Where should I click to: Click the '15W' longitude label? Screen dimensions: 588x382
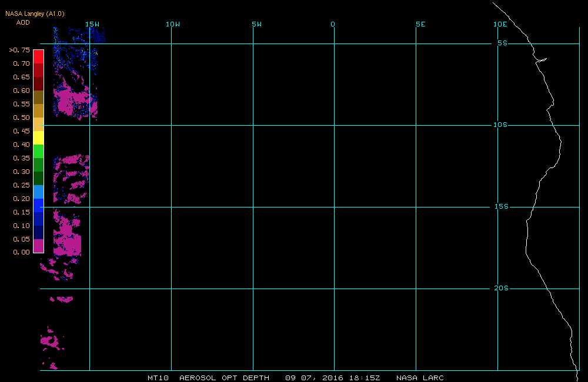coord(92,24)
